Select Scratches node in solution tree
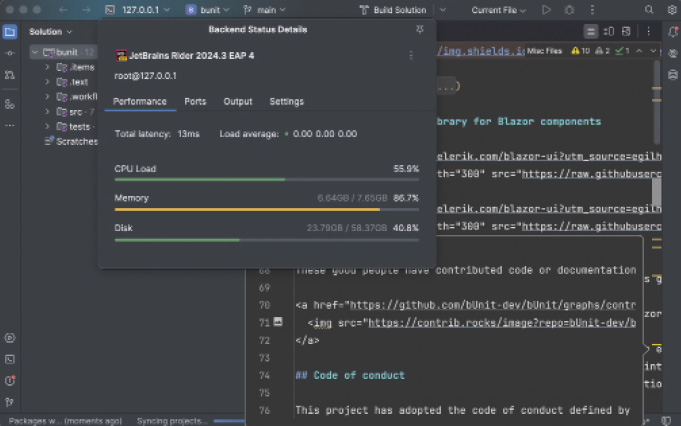Image resolution: width=681 pixels, height=426 pixels. (x=71, y=142)
